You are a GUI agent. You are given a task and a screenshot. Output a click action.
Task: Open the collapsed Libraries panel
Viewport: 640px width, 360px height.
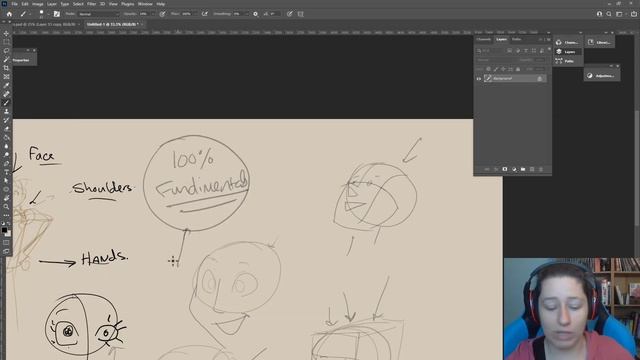click(600, 42)
